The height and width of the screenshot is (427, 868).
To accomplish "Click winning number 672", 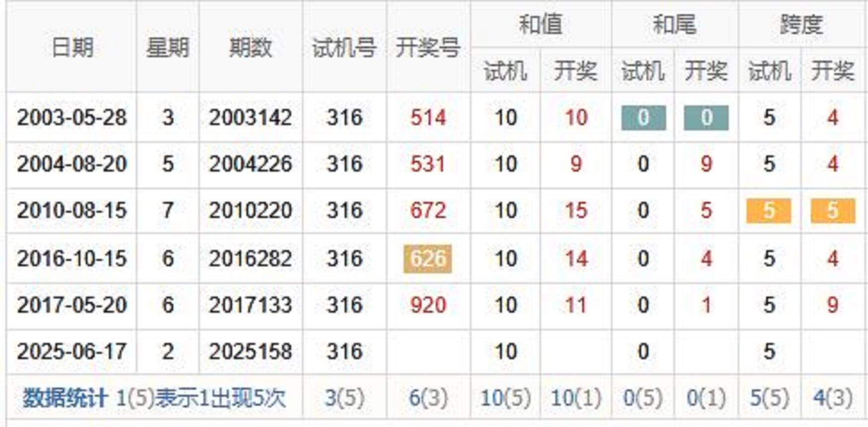I will click(428, 211).
